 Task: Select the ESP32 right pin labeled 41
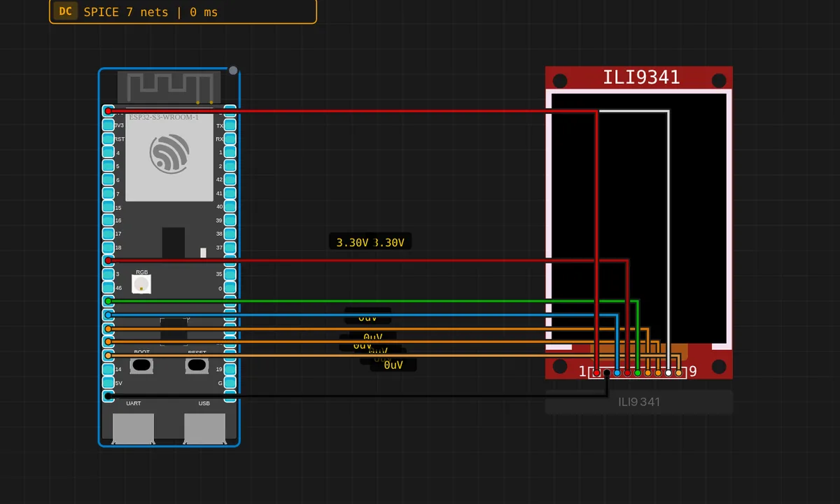tap(230, 193)
